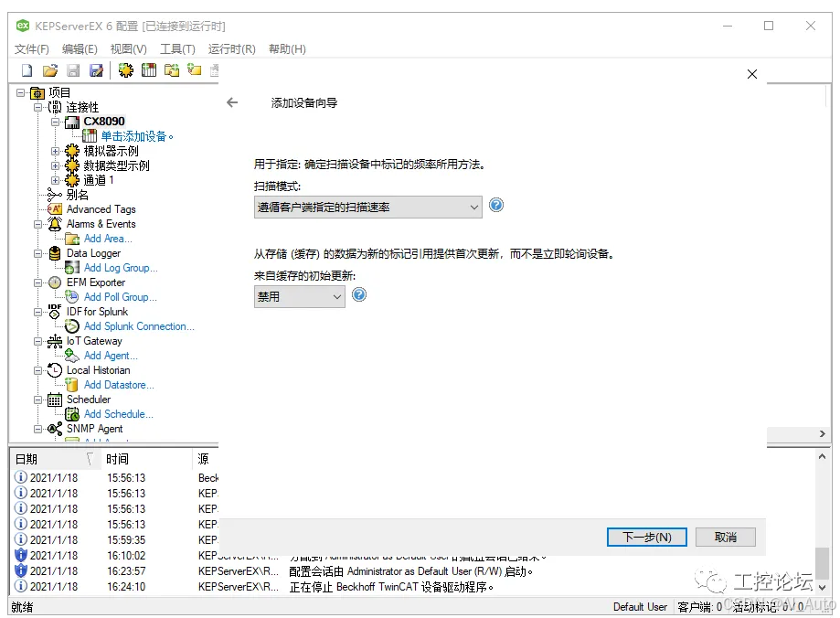Open the 运行时(R) menu
Viewport: 840px width, 618px height.
pyautogui.click(x=232, y=48)
